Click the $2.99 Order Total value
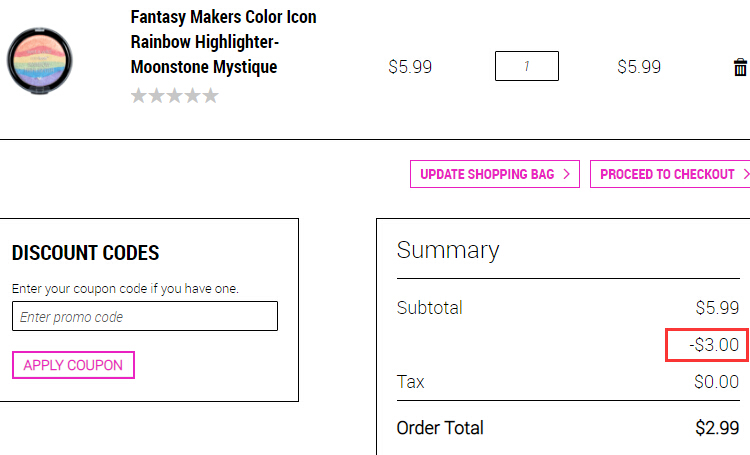 click(717, 428)
